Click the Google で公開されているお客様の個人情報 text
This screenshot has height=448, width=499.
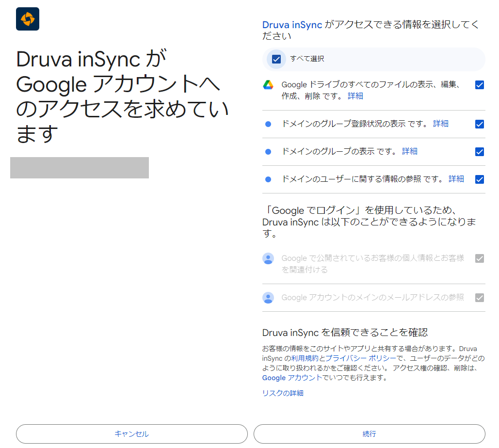click(372, 264)
